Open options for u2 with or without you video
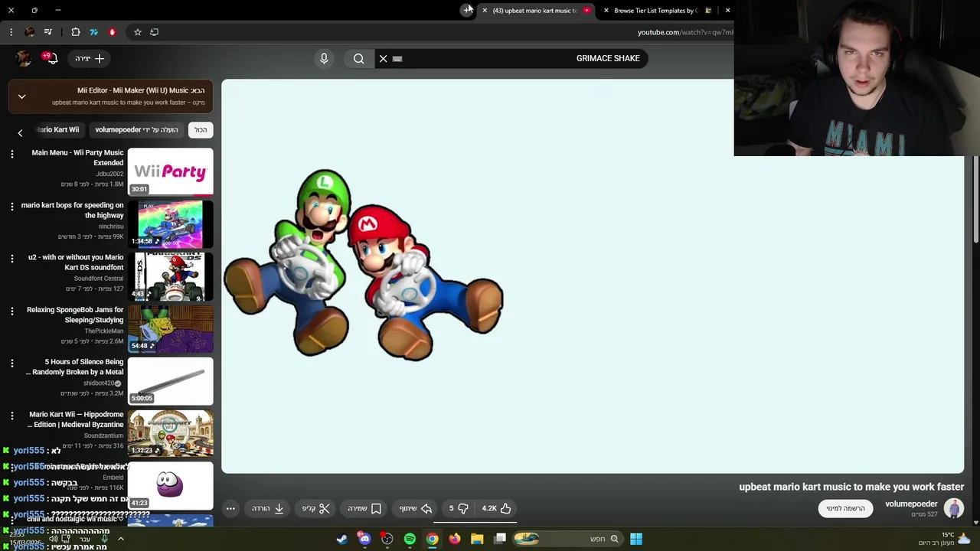980x551 pixels. 11,259
